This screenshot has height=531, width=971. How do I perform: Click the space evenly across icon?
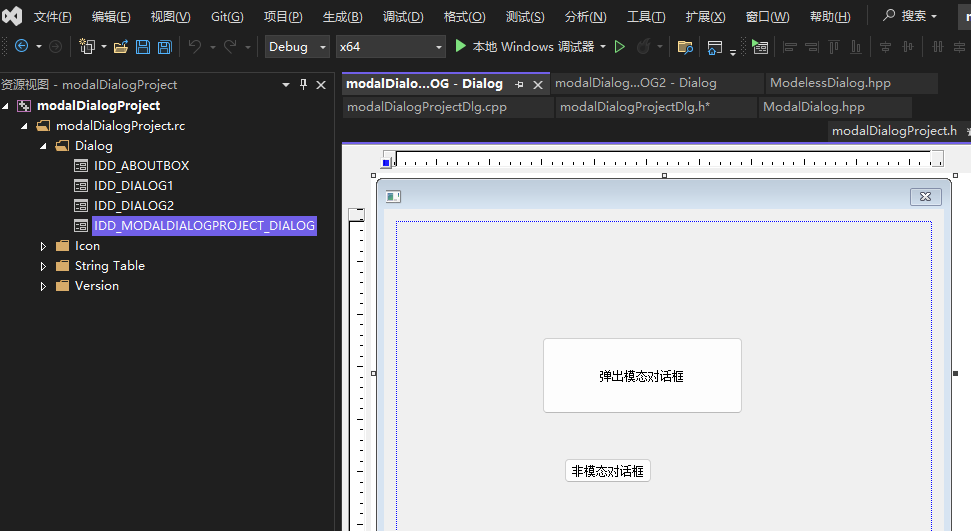point(938,47)
